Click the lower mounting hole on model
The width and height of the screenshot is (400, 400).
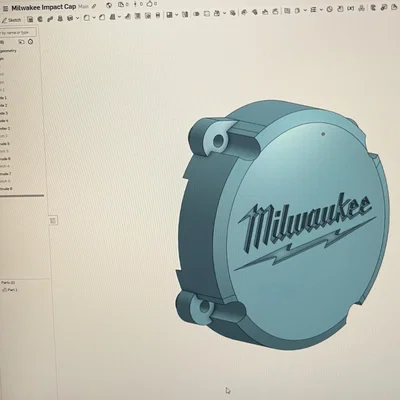(204, 306)
